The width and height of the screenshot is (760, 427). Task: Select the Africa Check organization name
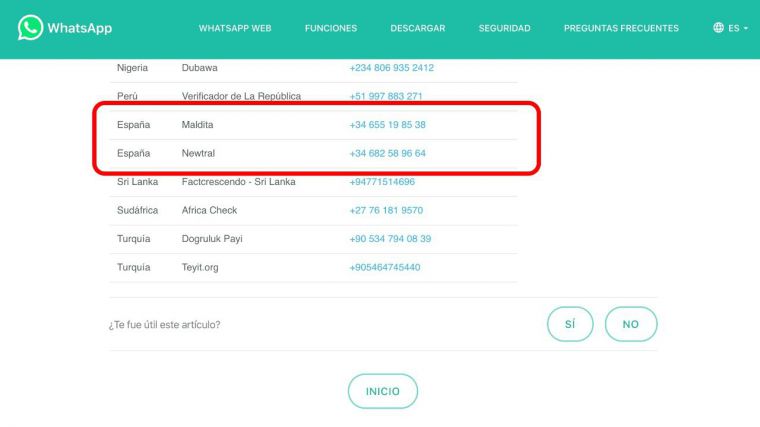click(x=209, y=210)
